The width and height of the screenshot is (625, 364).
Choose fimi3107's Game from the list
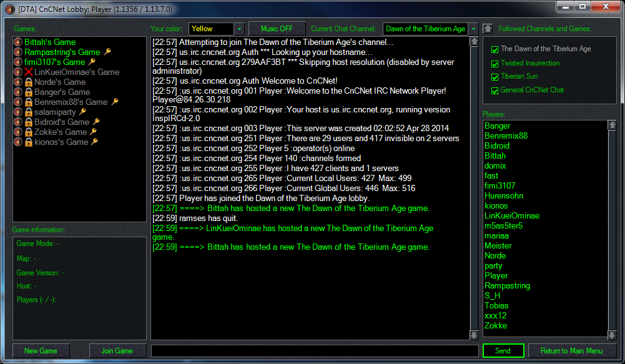[54, 62]
